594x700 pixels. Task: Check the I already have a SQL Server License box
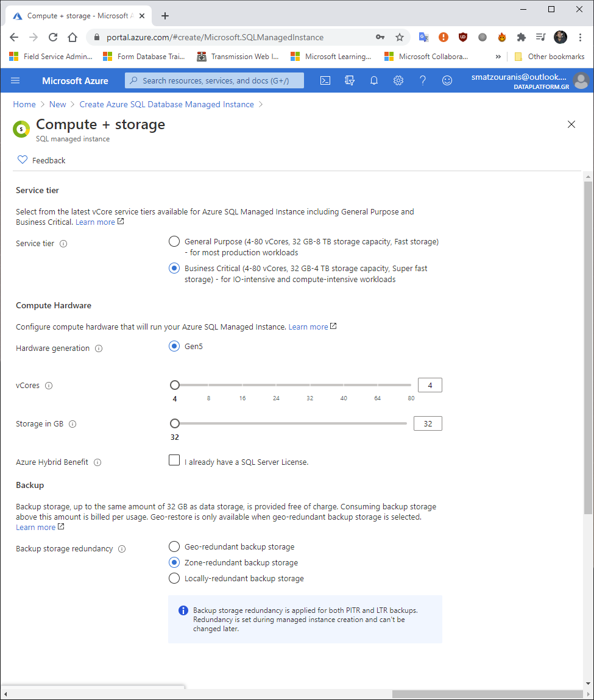[x=174, y=460]
